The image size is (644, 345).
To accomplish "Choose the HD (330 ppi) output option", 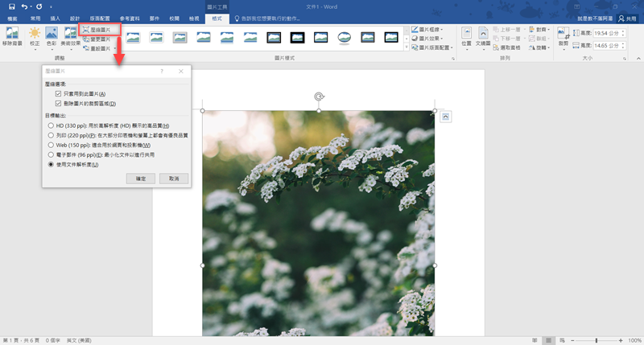I will (x=52, y=125).
